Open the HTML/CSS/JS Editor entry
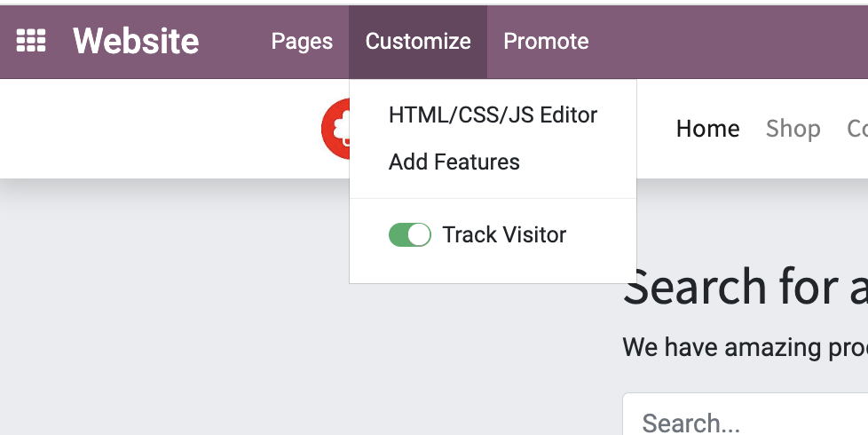The width and height of the screenshot is (868, 435). coord(493,115)
